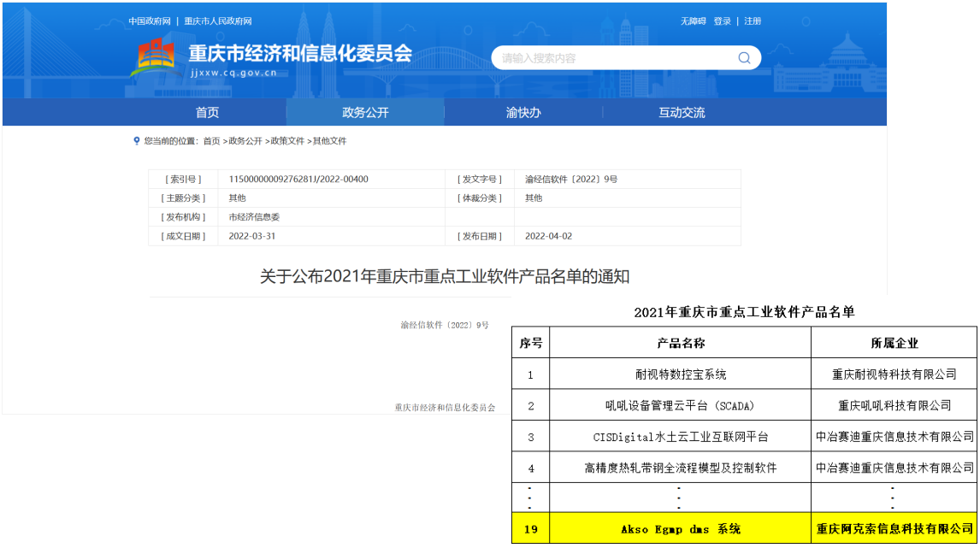This screenshot has width=980, height=548.
Task: Click 其他文件 in the breadcrumb
Action: pos(329,141)
